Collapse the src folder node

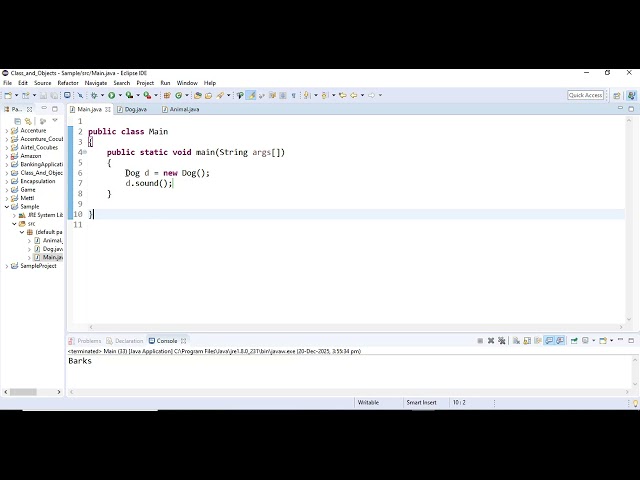[14, 224]
